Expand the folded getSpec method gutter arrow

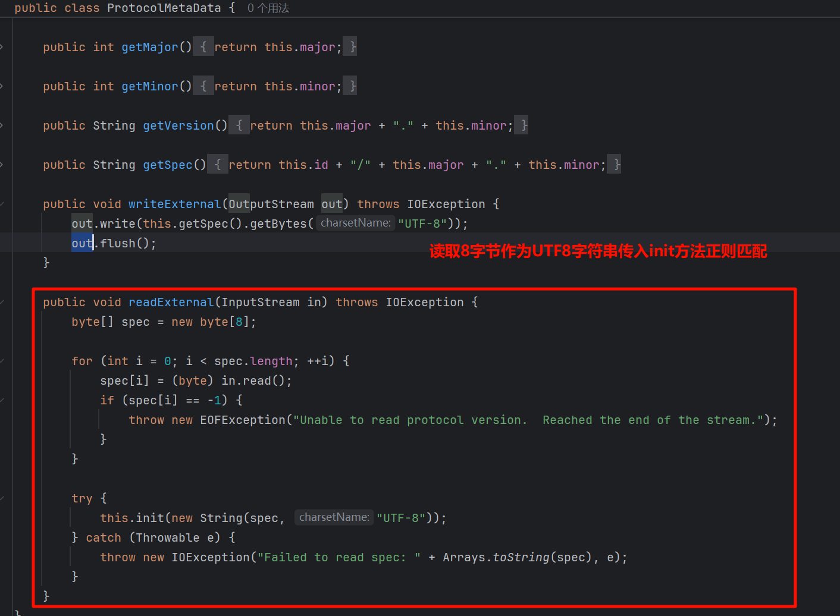2,165
